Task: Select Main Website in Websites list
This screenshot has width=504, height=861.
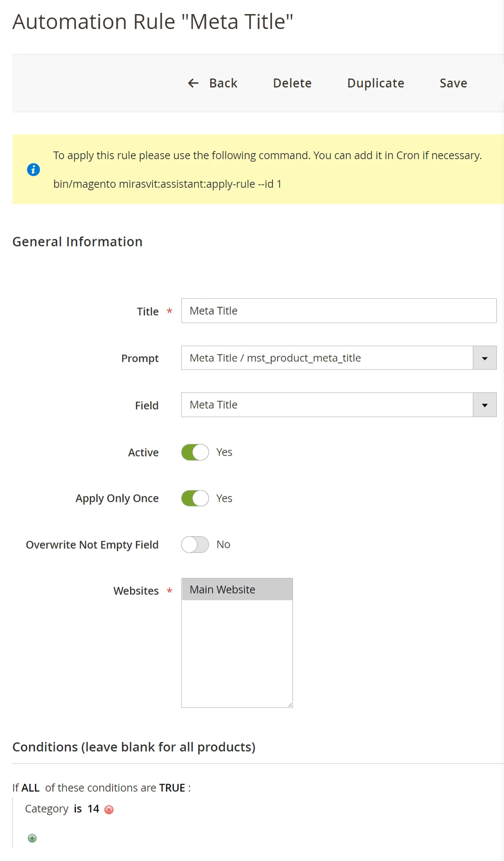Action: point(237,590)
